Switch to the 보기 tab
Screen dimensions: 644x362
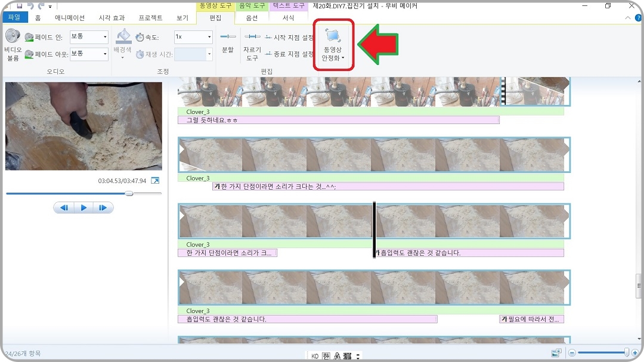coord(182,18)
